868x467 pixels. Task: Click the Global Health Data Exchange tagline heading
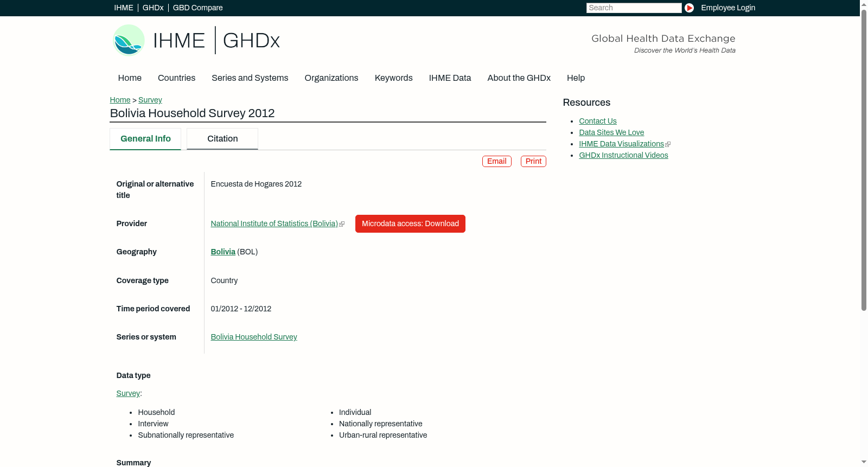[663, 39]
